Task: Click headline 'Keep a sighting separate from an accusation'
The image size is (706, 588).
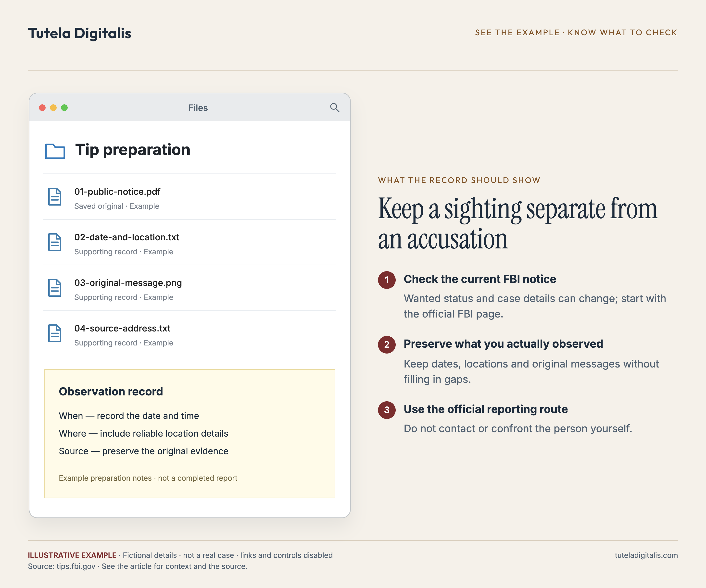Action: 518,223
